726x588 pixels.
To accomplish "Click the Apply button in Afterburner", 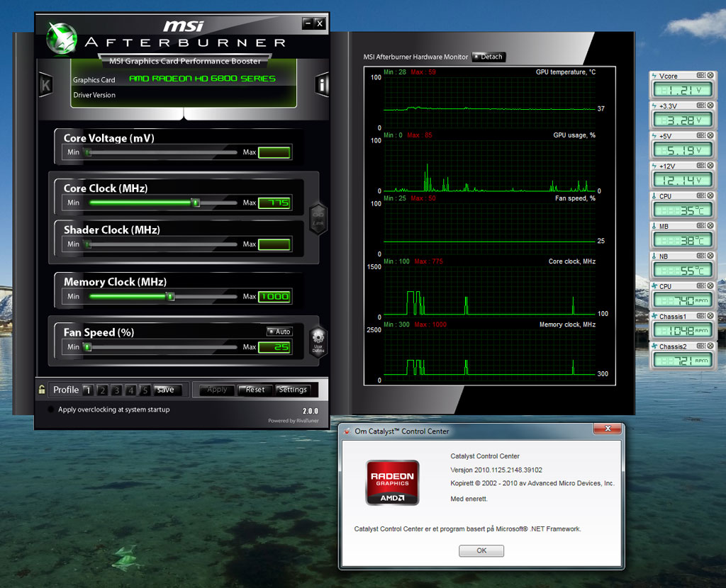I will (217, 390).
